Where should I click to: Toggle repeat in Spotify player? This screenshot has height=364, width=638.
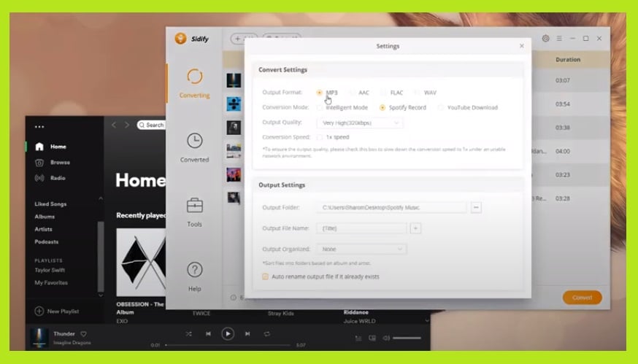pos(266,334)
